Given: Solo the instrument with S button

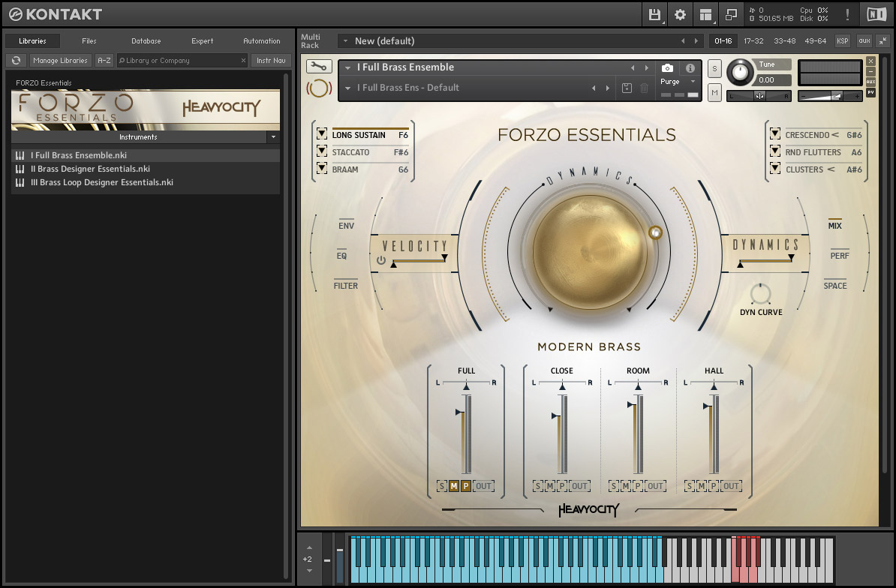Looking at the screenshot, I should pyautogui.click(x=714, y=69).
